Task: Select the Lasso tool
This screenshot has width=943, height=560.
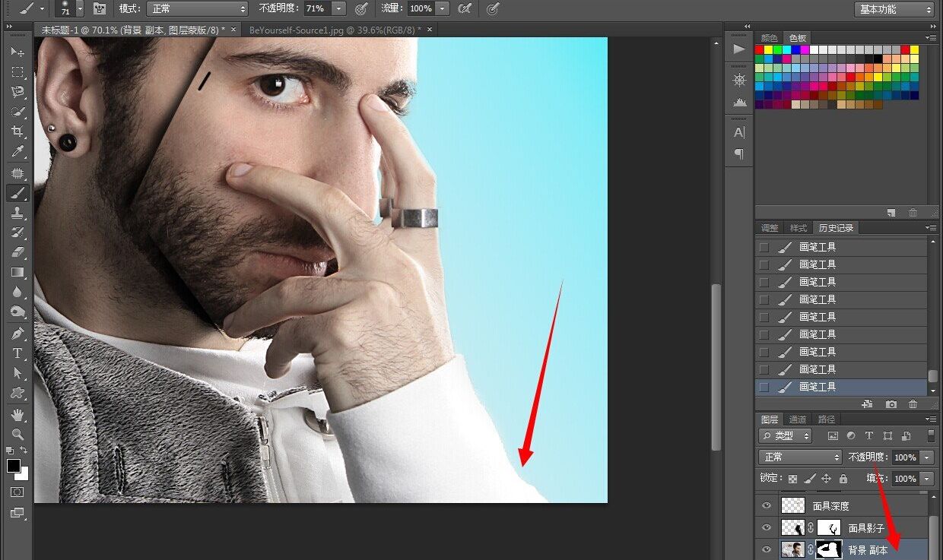Action: pos(17,92)
